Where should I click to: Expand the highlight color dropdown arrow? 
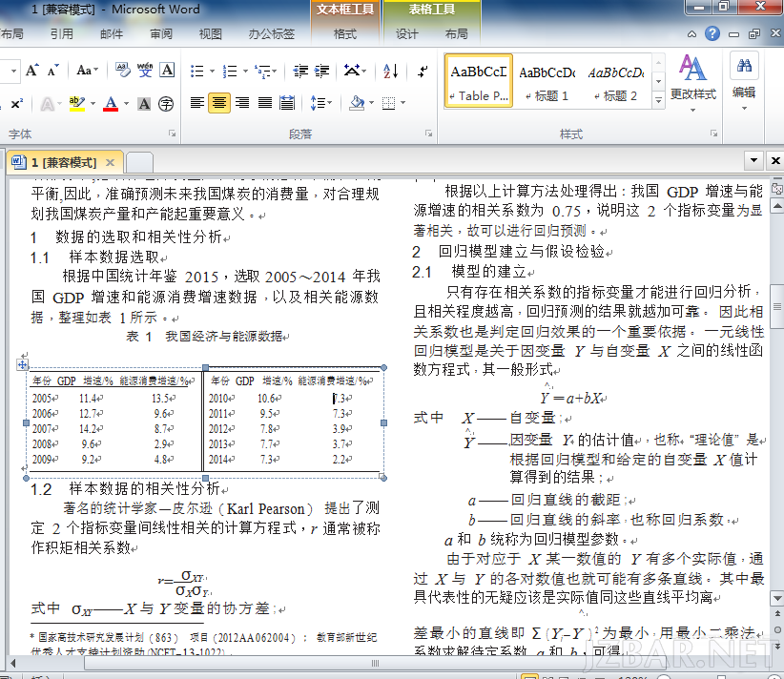click(93, 104)
